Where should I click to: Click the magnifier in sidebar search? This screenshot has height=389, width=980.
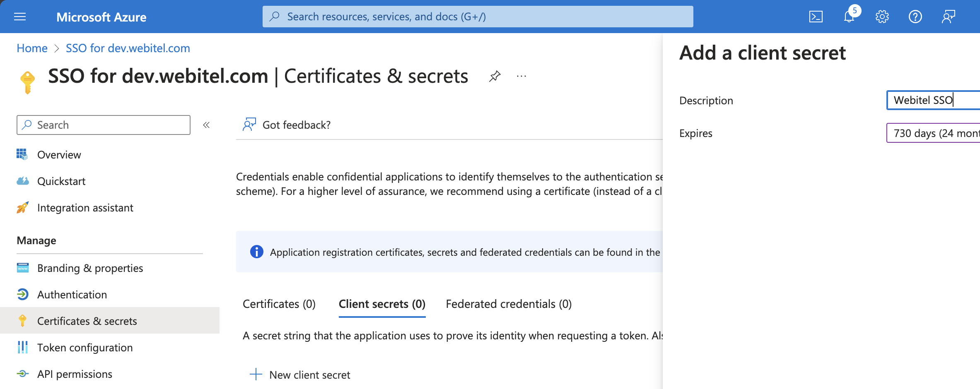coord(27,125)
